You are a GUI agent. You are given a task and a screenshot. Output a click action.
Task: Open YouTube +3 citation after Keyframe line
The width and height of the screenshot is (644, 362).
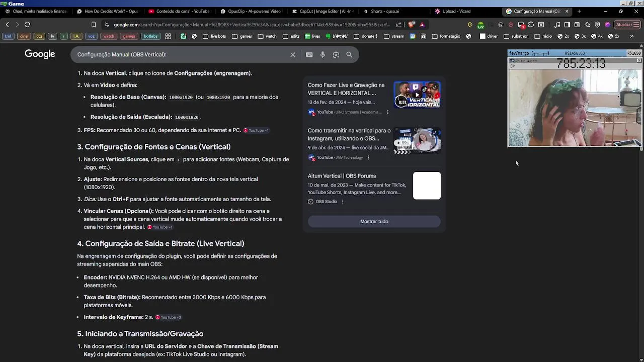[168, 317]
